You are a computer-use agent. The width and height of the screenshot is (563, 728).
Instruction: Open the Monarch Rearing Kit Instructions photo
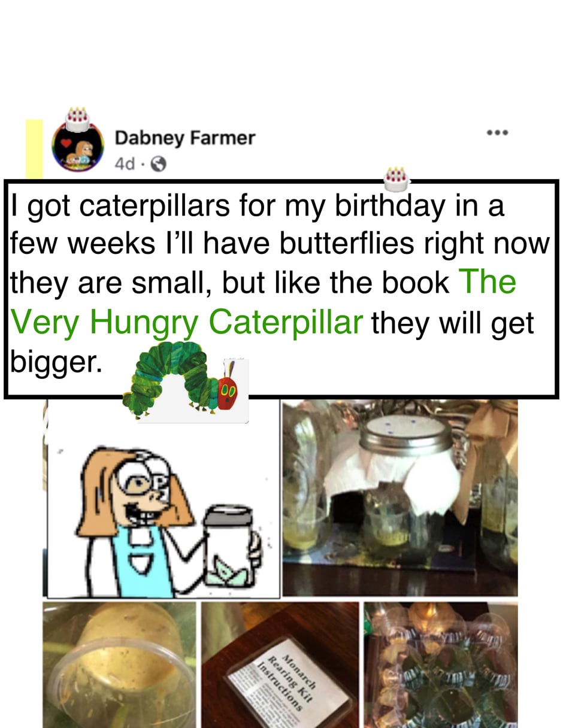point(280,665)
